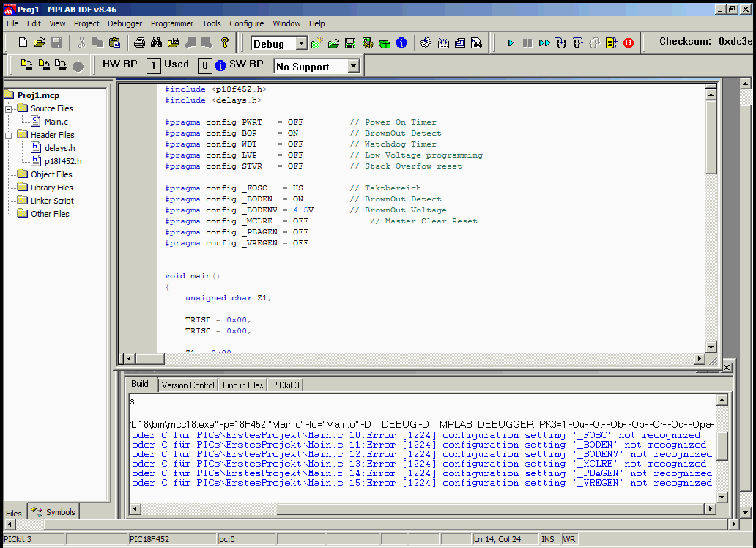Click the blue info icon beside the green box
The image size is (756, 548).
tap(401, 43)
